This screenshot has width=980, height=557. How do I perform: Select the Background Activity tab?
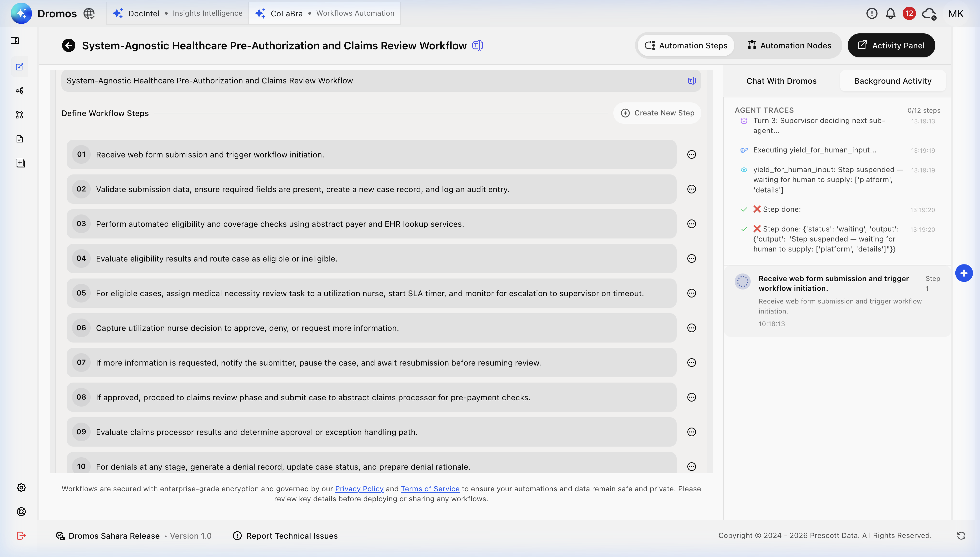coord(892,81)
